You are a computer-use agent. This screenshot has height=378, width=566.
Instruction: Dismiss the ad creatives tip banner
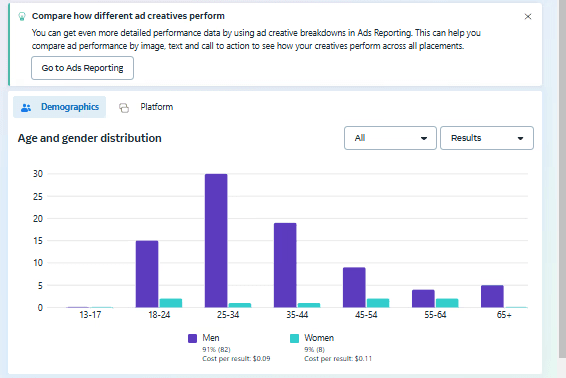pos(528,17)
